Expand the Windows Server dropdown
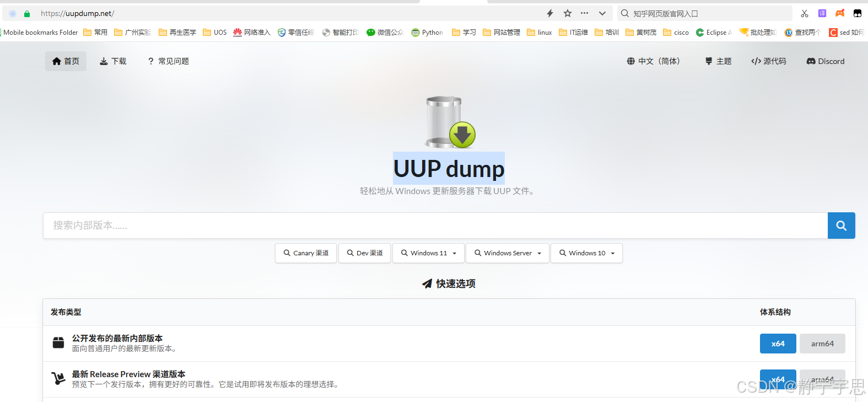Image resolution: width=868 pixels, height=402 pixels. click(508, 253)
